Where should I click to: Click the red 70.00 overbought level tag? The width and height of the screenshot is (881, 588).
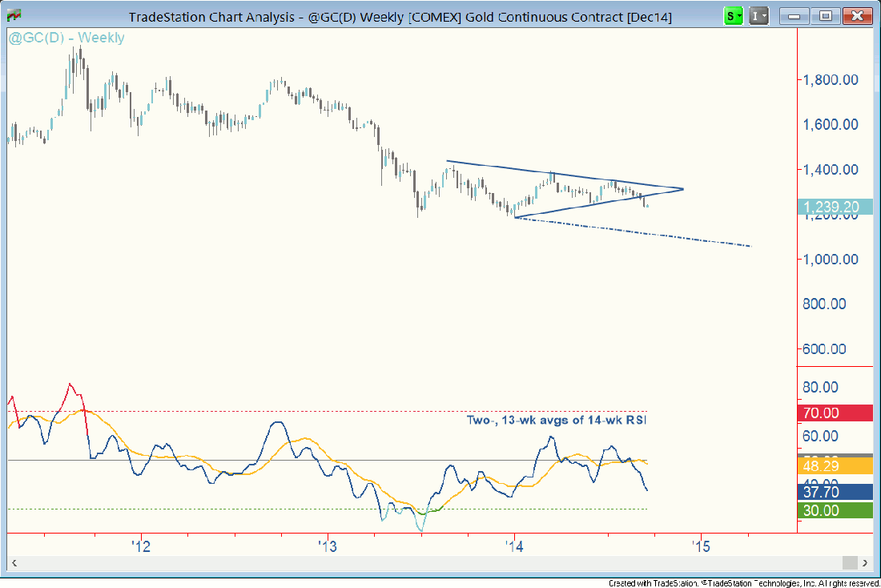tap(833, 413)
